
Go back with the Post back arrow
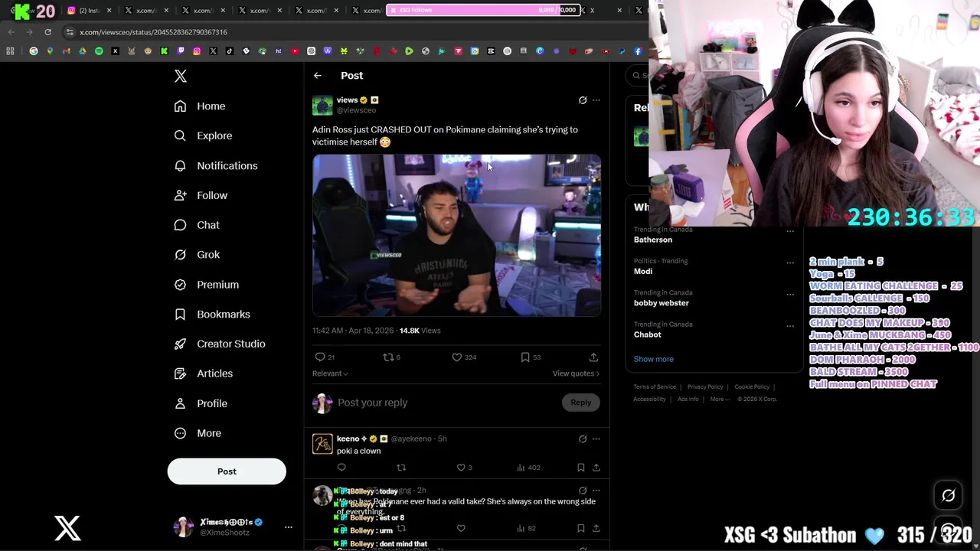pos(318,76)
